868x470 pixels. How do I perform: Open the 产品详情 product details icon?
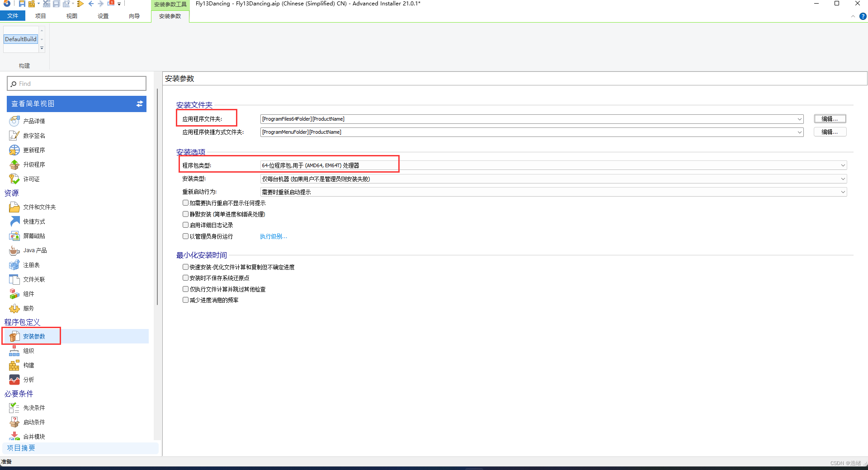click(x=14, y=121)
